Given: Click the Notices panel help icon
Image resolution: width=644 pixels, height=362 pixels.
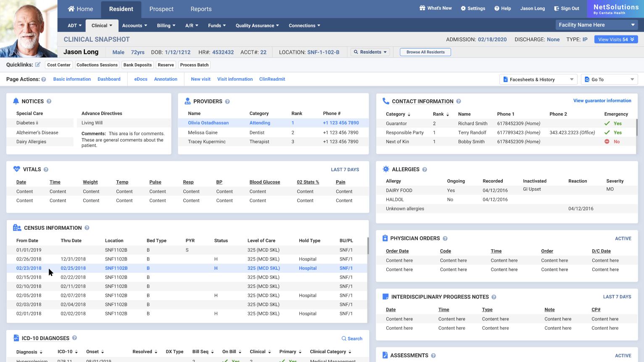Looking at the screenshot, I should (x=49, y=101).
